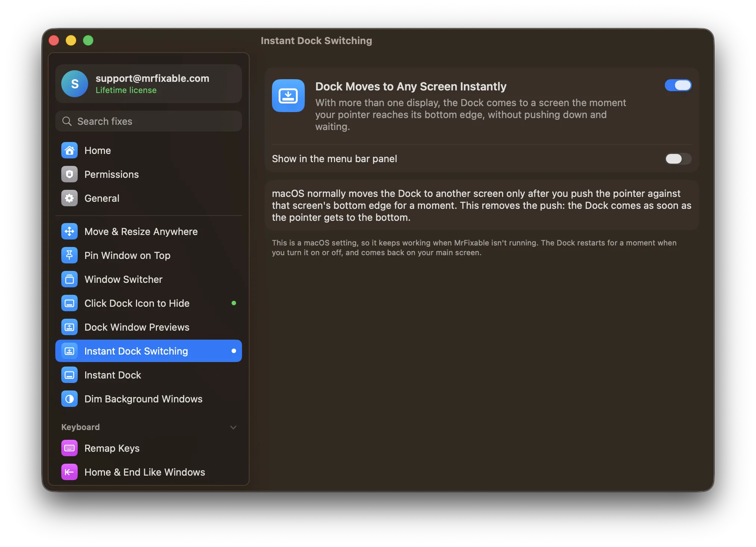The image size is (756, 547).
Task: Select Window Switcher in sidebar
Action: (x=149, y=279)
